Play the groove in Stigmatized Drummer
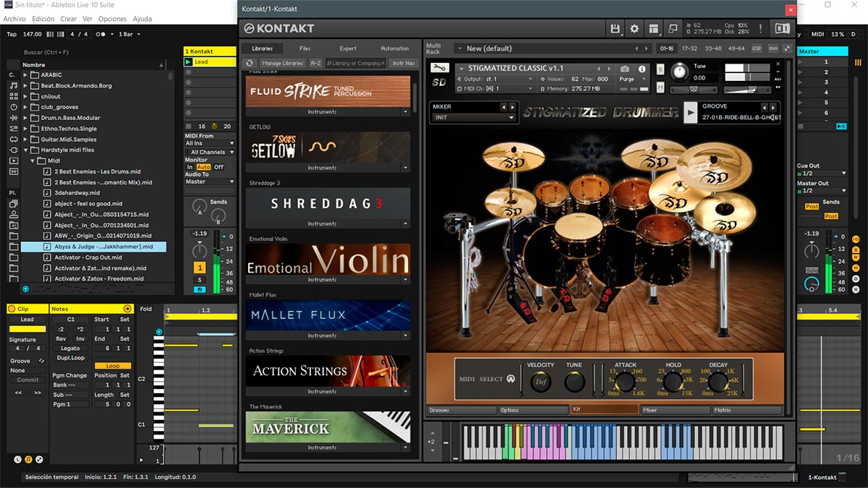 [x=691, y=113]
